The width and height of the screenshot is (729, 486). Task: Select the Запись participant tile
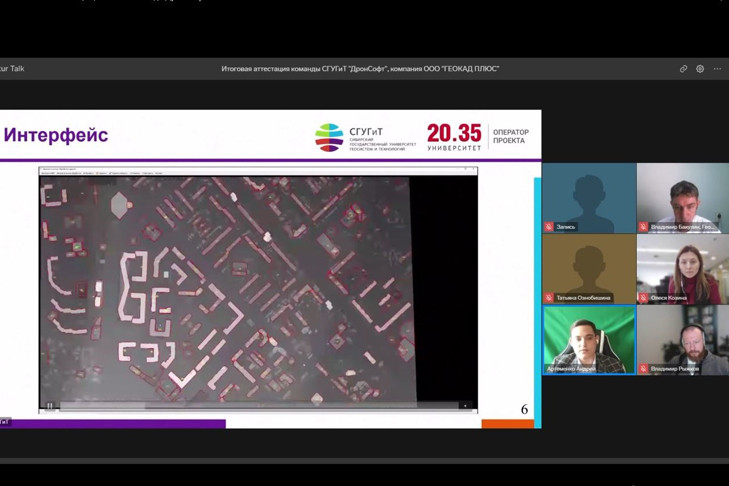coord(589,198)
